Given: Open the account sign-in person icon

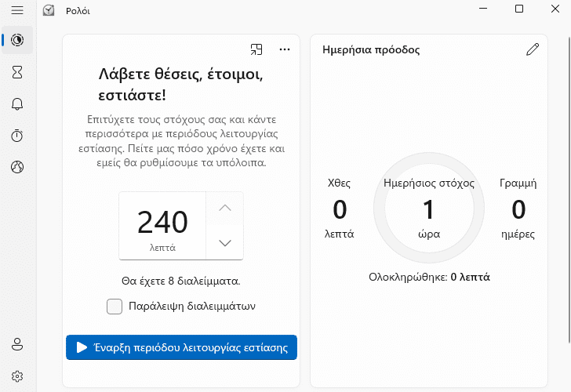Looking at the screenshot, I should click(x=17, y=344).
